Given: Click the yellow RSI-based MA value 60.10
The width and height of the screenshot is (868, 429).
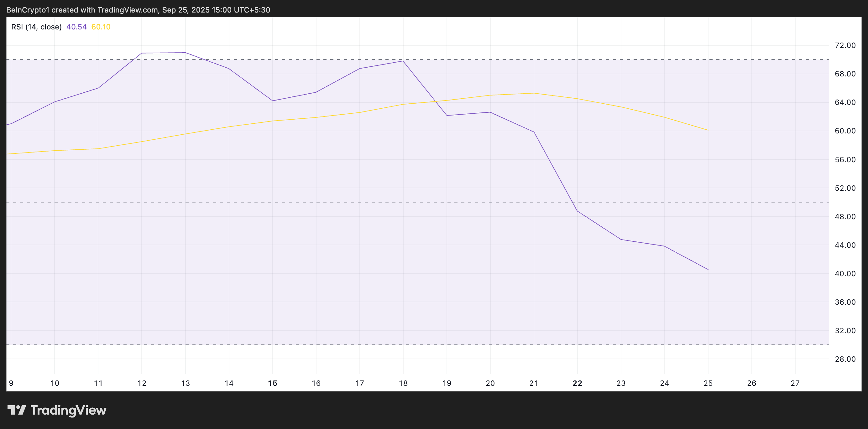Looking at the screenshot, I should 101,27.
